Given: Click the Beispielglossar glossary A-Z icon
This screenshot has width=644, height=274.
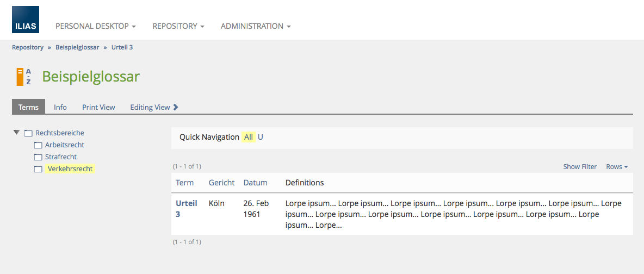Looking at the screenshot, I should click(x=23, y=77).
